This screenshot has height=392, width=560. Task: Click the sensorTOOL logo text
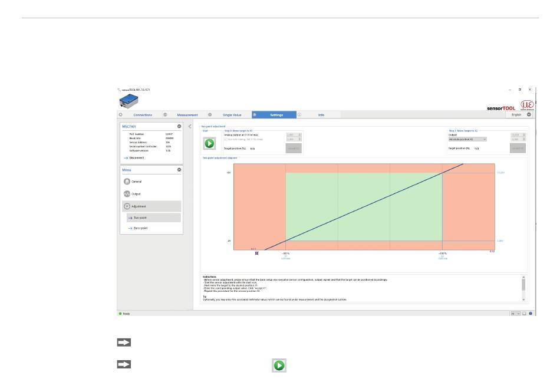[x=501, y=108]
